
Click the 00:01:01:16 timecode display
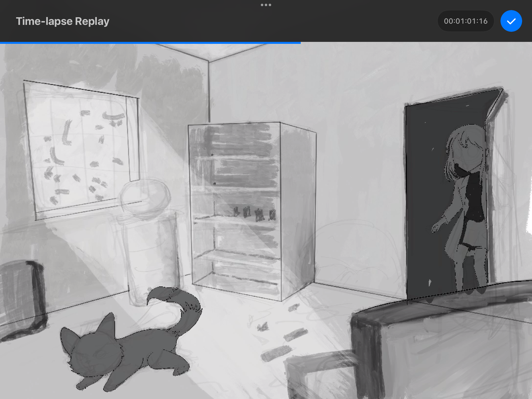(x=465, y=21)
